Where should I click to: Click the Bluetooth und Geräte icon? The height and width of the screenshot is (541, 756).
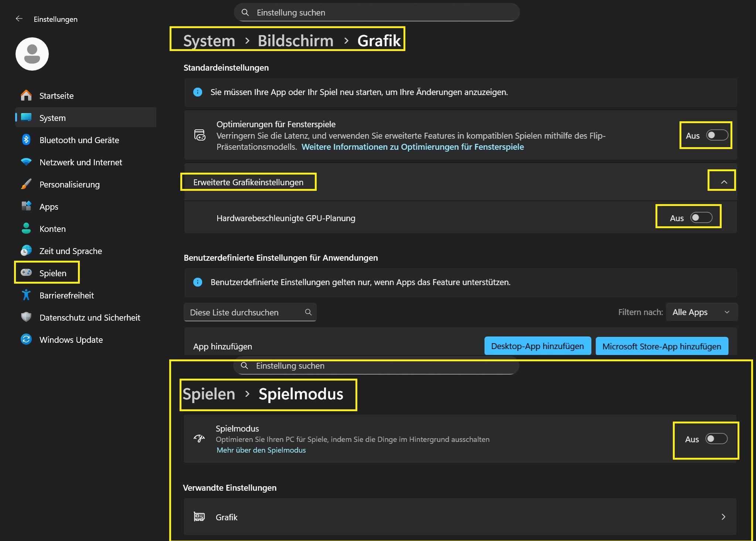pos(26,140)
